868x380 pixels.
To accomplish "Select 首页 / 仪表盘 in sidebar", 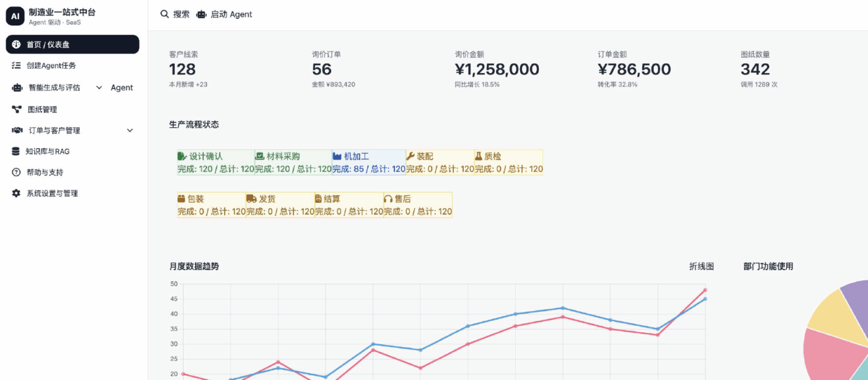I will click(x=73, y=45).
